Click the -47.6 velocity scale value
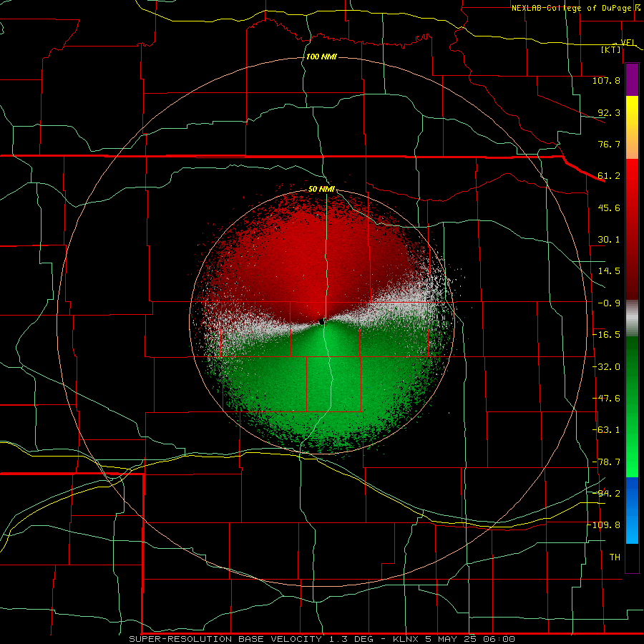This screenshot has width=644, height=644. (606, 399)
